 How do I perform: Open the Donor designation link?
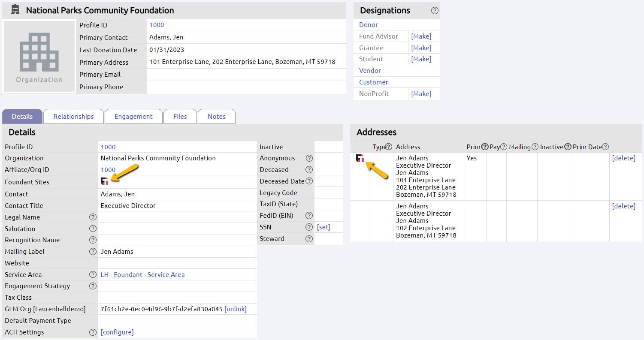[x=368, y=24]
